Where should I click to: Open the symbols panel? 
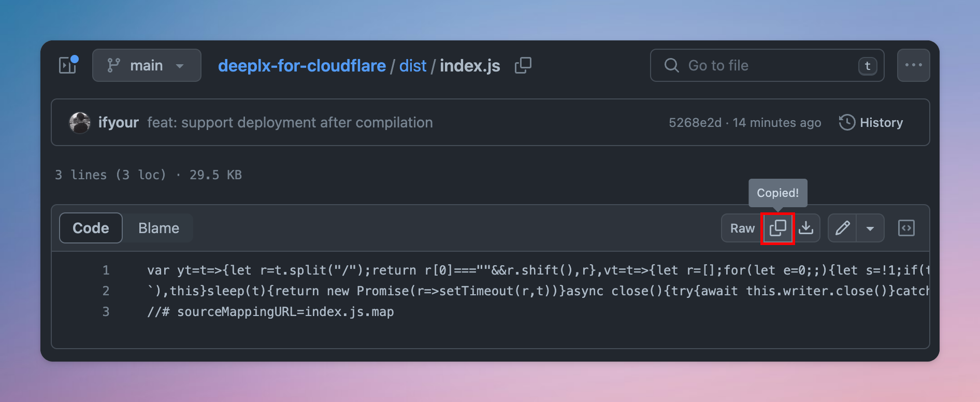tap(906, 228)
